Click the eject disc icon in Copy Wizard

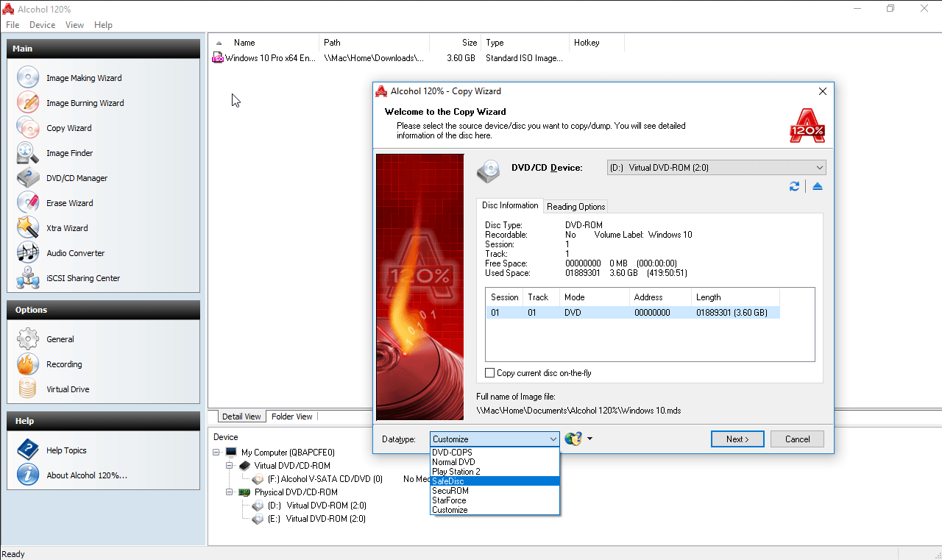tap(818, 187)
